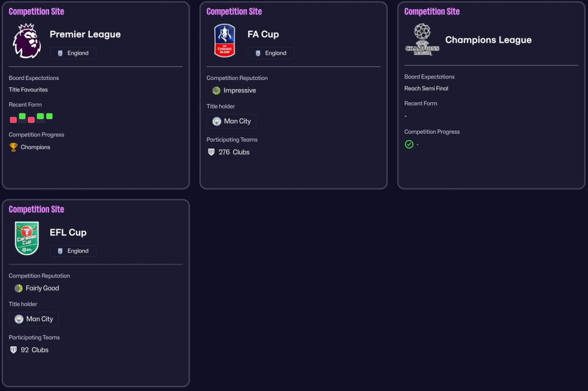Viewport: 588px width, 391px height.
Task: Click the reputation dial icon next to Impressive
Action: coord(216,91)
